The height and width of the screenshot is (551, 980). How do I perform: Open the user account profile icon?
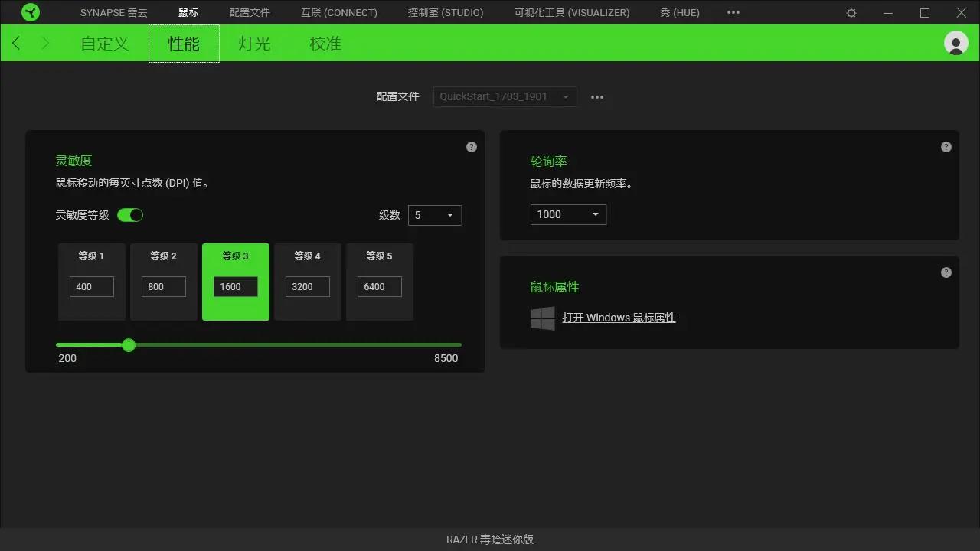955,43
